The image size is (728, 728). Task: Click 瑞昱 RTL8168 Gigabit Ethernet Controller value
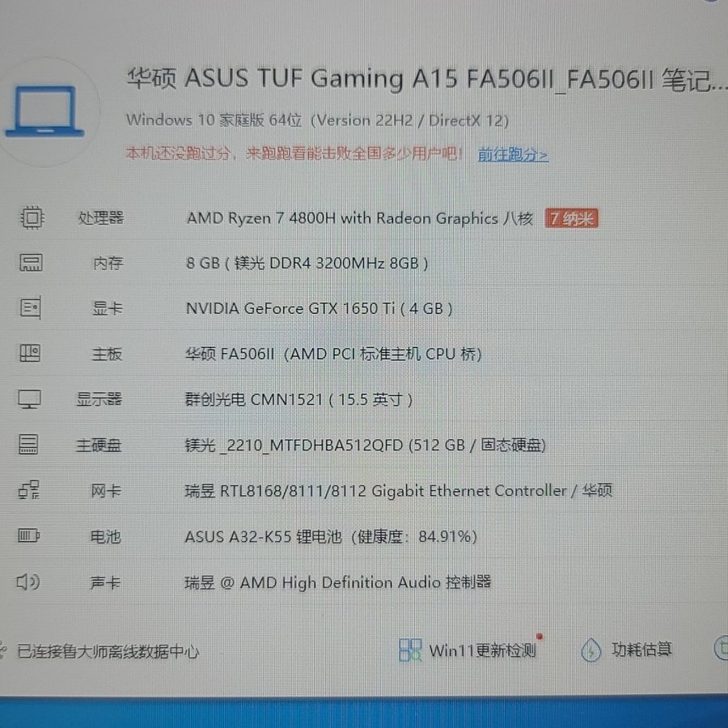[398, 490]
